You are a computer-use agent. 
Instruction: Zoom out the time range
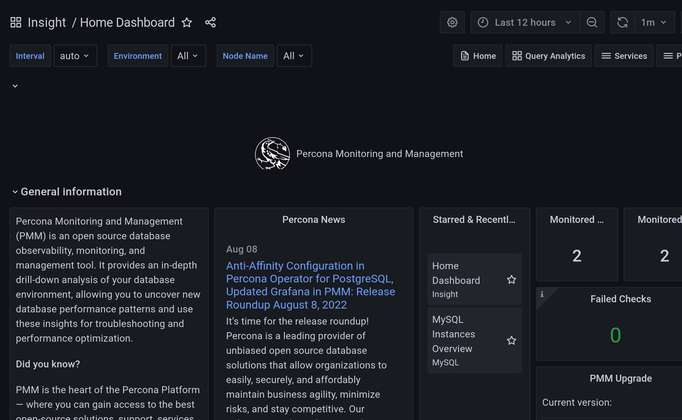592,23
